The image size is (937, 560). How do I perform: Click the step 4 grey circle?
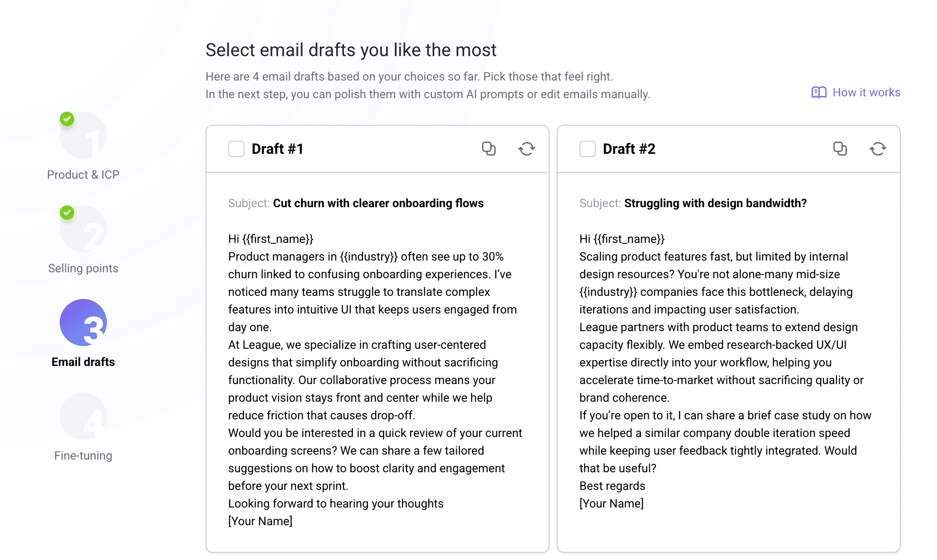(83, 416)
